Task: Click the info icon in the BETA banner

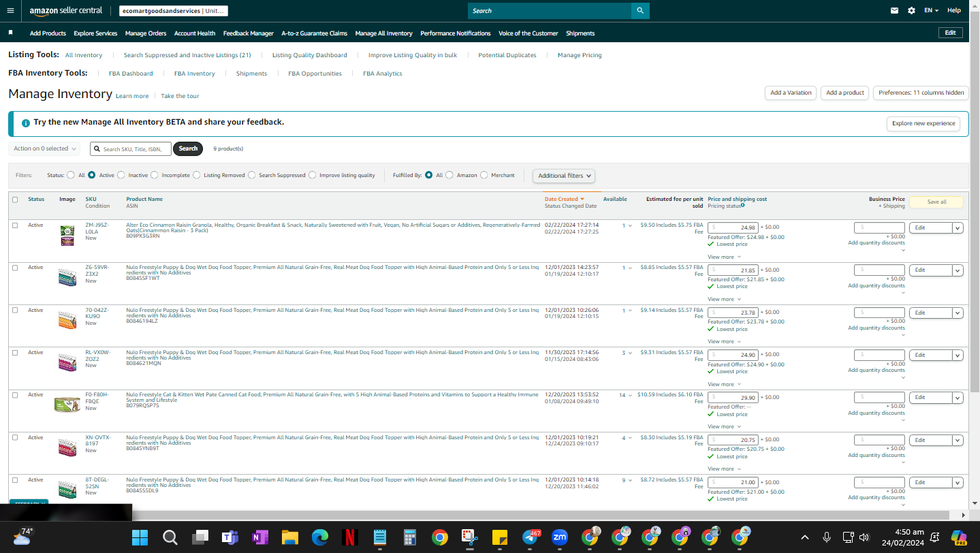Action: click(x=25, y=123)
